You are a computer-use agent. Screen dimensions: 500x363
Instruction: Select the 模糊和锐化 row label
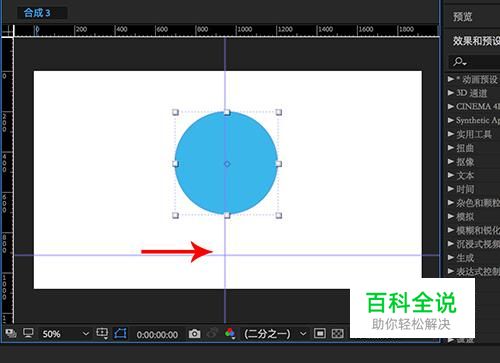point(478,230)
